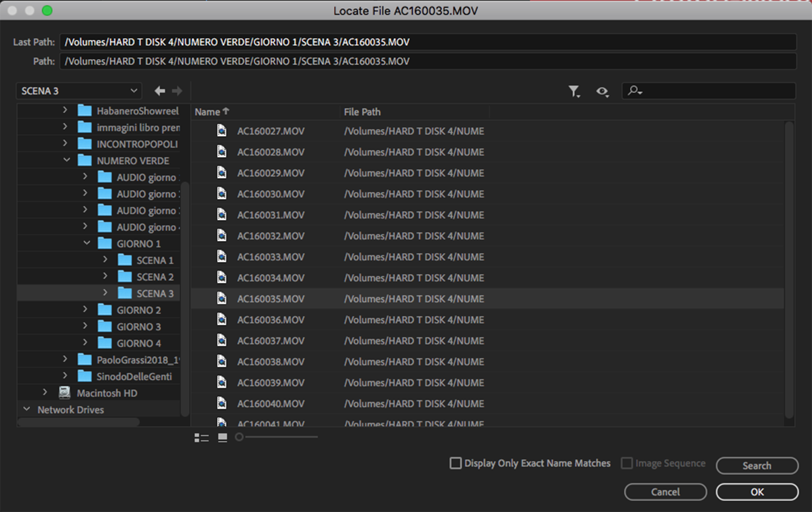Click the back navigation arrow
This screenshot has width=812, height=512.
(159, 91)
